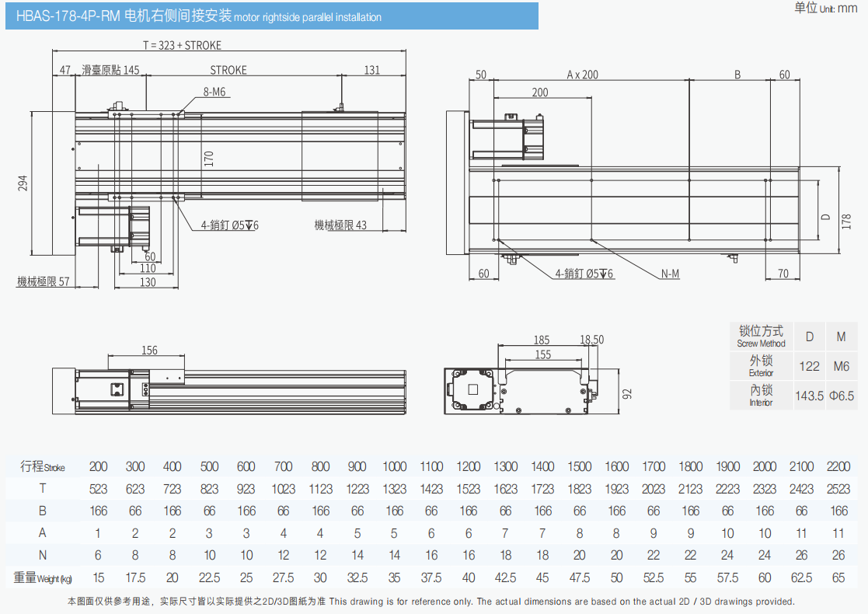Click the '50' dimension value
The image size is (868, 614).
[x=481, y=74]
